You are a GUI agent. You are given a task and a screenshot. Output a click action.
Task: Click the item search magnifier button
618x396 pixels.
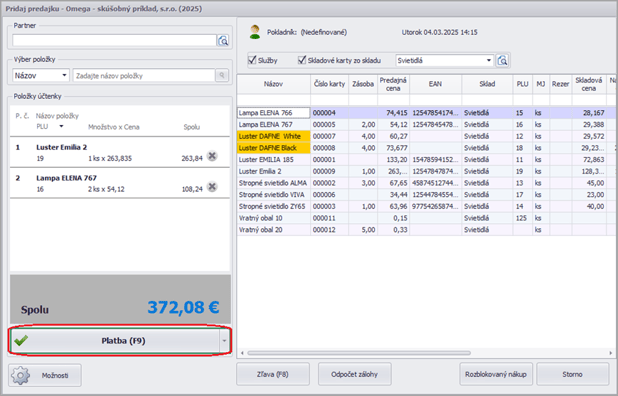coord(222,75)
